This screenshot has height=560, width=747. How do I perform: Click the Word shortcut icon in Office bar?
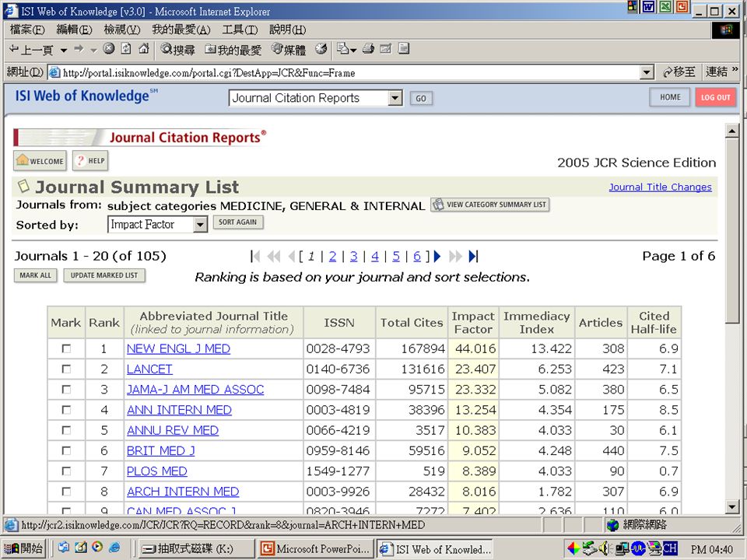point(648,7)
